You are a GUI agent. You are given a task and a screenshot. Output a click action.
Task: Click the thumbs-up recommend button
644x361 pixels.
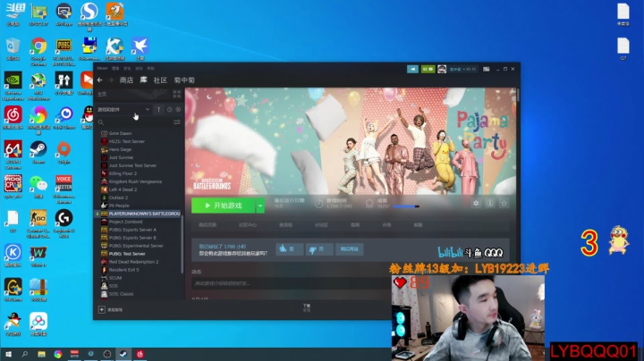[290, 249]
